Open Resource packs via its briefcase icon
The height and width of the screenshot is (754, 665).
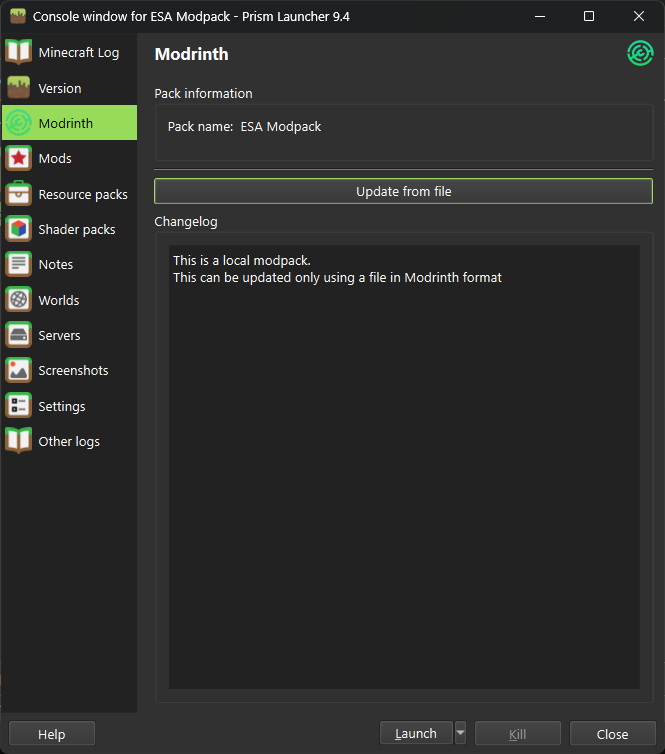coord(19,194)
